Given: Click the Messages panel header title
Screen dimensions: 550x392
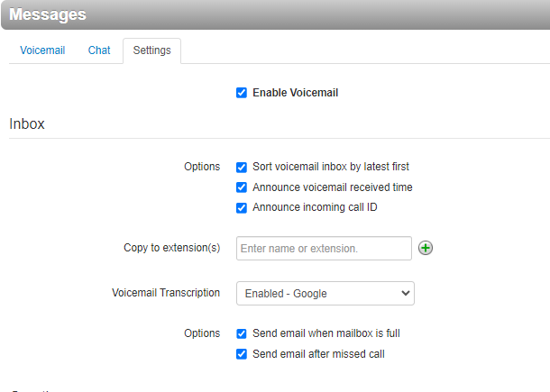Looking at the screenshot, I should coord(48,15).
